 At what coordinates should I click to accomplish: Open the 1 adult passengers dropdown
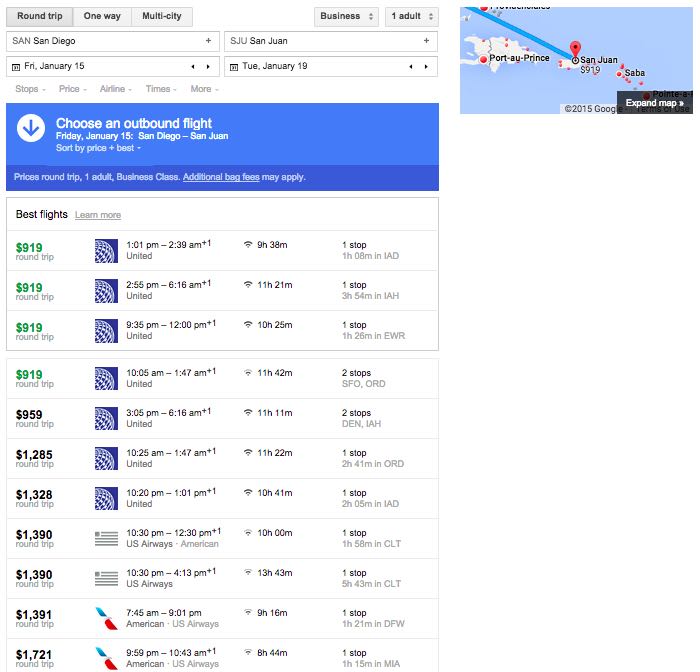pos(412,17)
